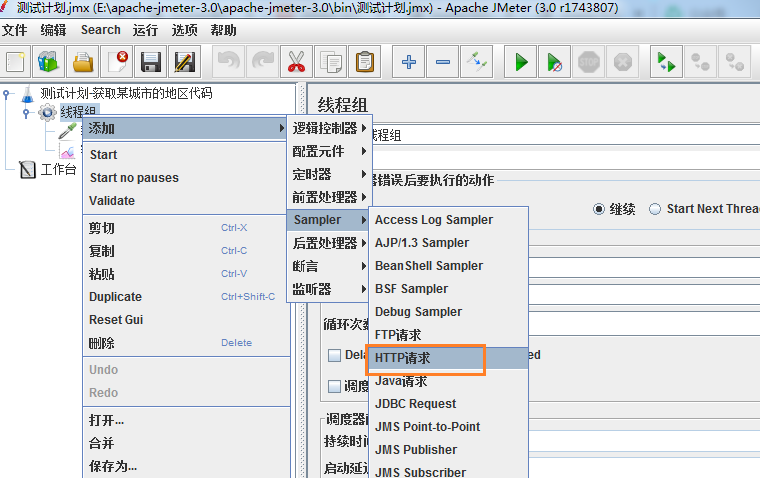Image resolution: width=760 pixels, height=478 pixels.
Task: Click the Expand All plus icon
Action: (409, 62)
